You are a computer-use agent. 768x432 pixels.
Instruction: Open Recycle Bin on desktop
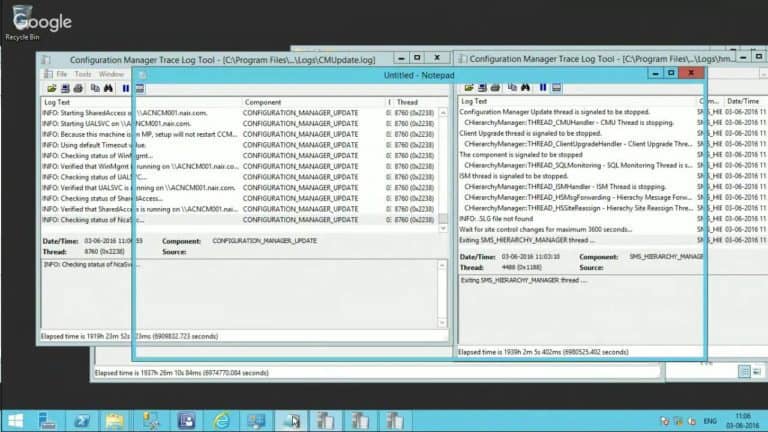click(x=22, y=23)
